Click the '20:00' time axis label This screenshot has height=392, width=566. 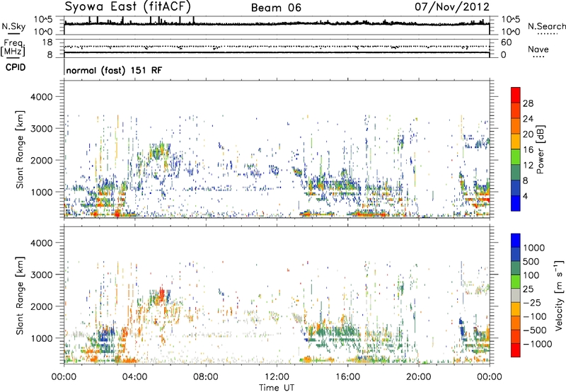point(419,377)
